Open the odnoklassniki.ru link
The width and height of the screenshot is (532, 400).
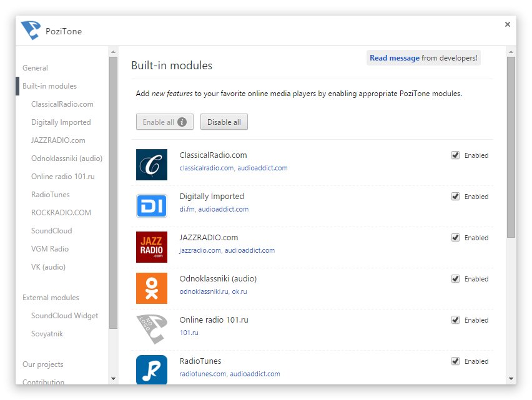click(x=204, y=291)
